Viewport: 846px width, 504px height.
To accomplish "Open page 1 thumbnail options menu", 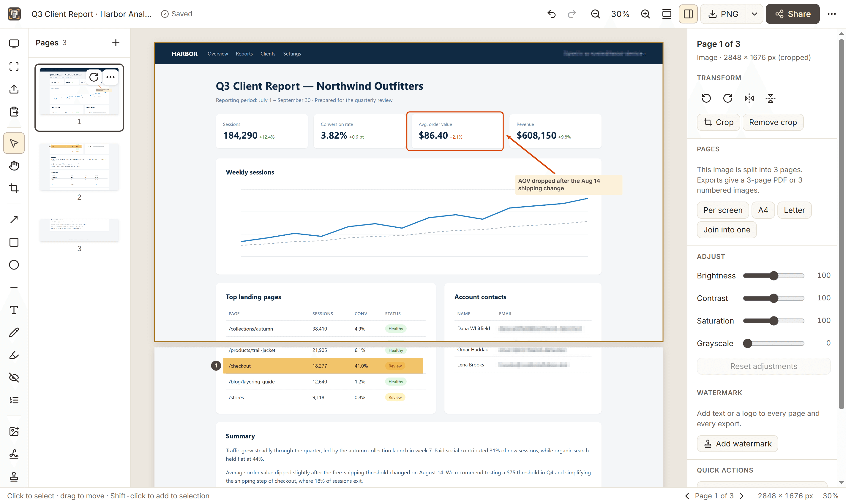I will point(110,77).
